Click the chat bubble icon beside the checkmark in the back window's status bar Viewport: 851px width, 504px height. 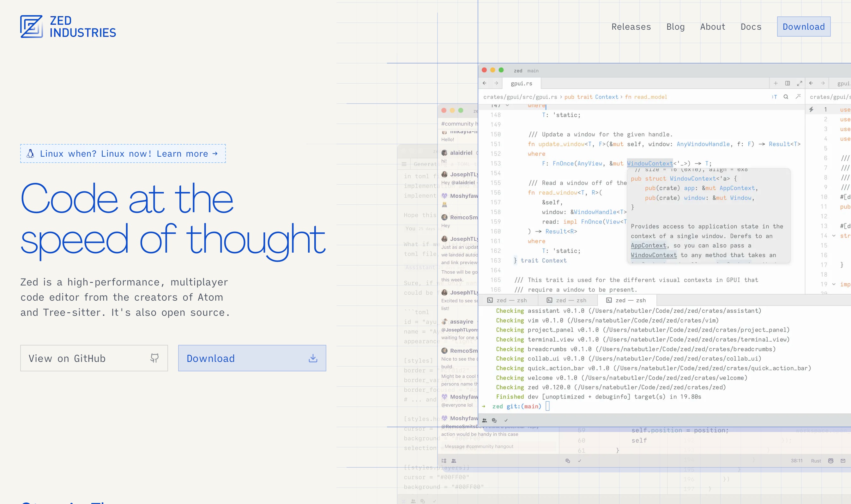point(567,461)
